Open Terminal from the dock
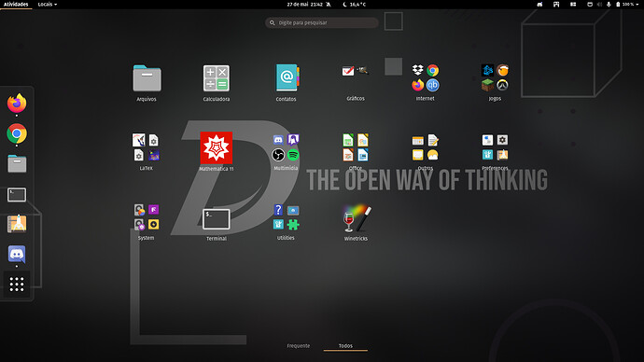644x362 pixels. click(x=17, y=195)
